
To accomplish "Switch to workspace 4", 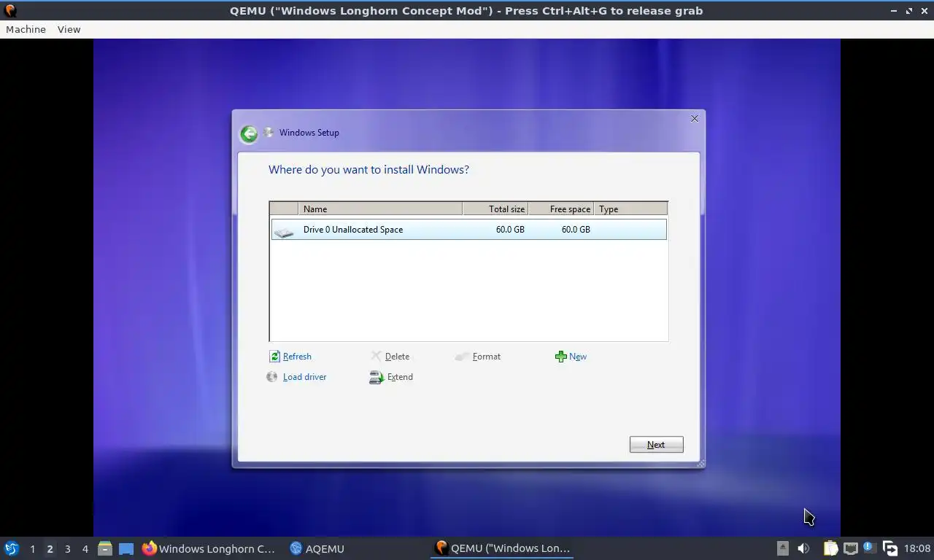I will (x=85, y=549).
